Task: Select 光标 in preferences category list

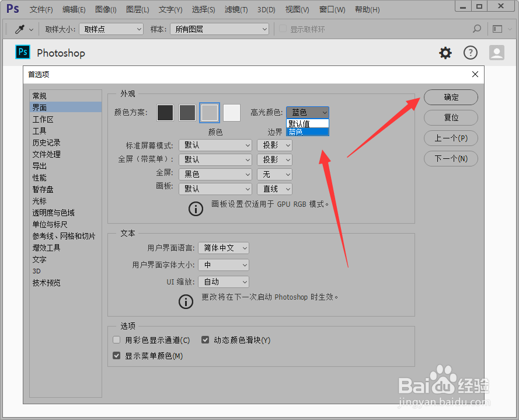Action: [x=65, y=201]
